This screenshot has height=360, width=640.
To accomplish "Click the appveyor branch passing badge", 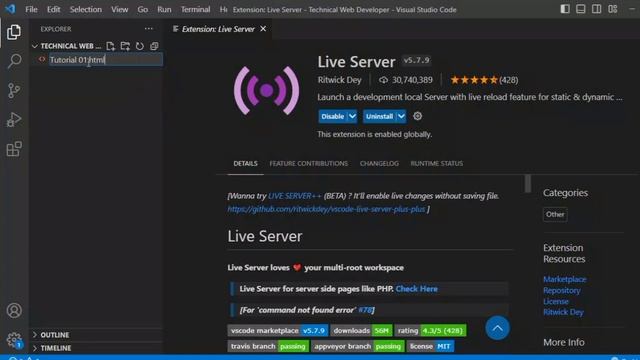I will click(x=358, y=346).
